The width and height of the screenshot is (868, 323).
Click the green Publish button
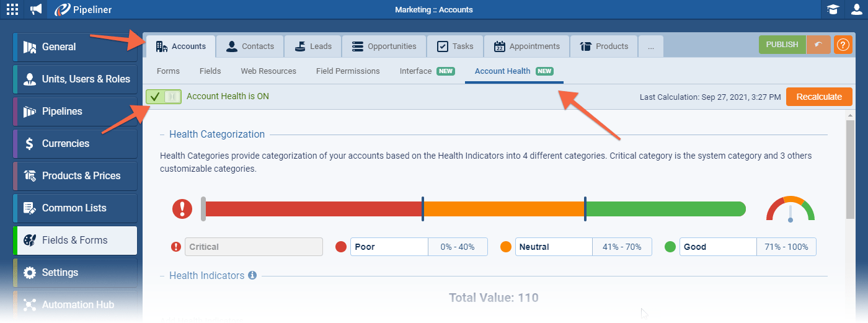coord(782,45)
